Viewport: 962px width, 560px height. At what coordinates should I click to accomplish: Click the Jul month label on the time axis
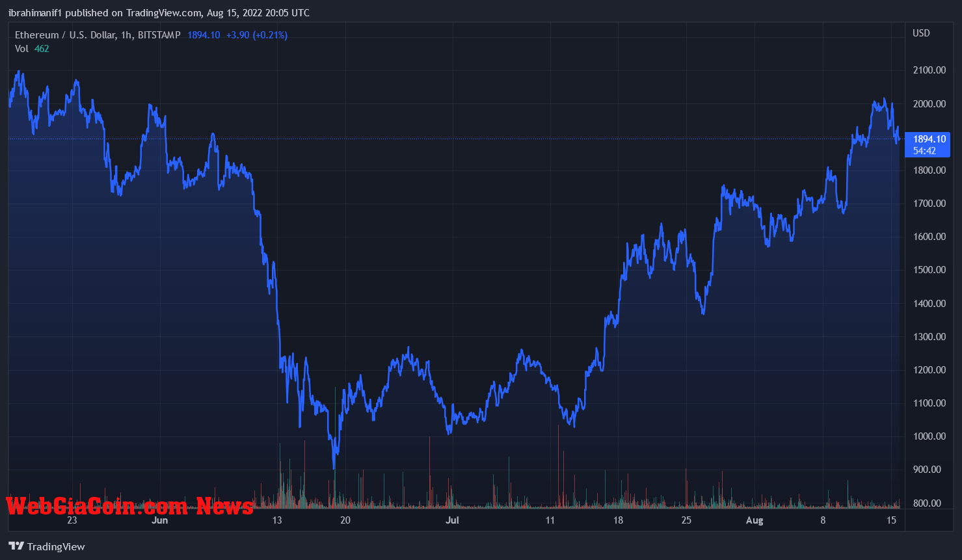point(452,520)
